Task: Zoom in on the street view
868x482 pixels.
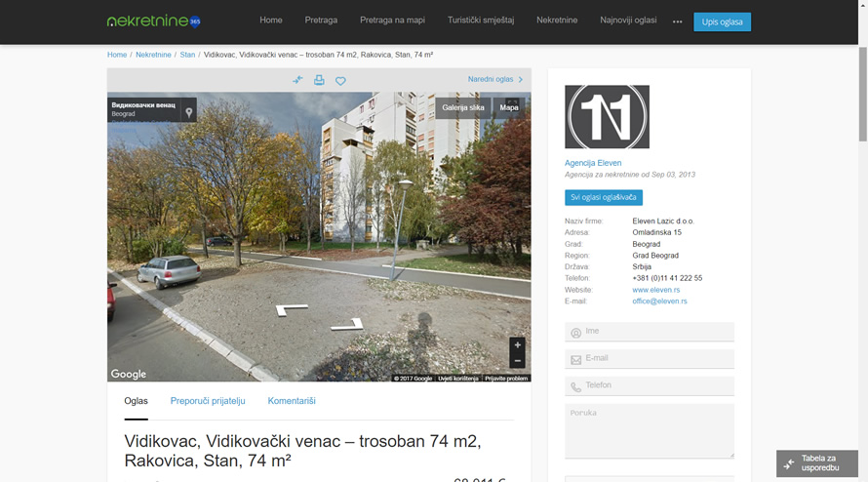Action: pyautogui.click(x=517, y=344)
